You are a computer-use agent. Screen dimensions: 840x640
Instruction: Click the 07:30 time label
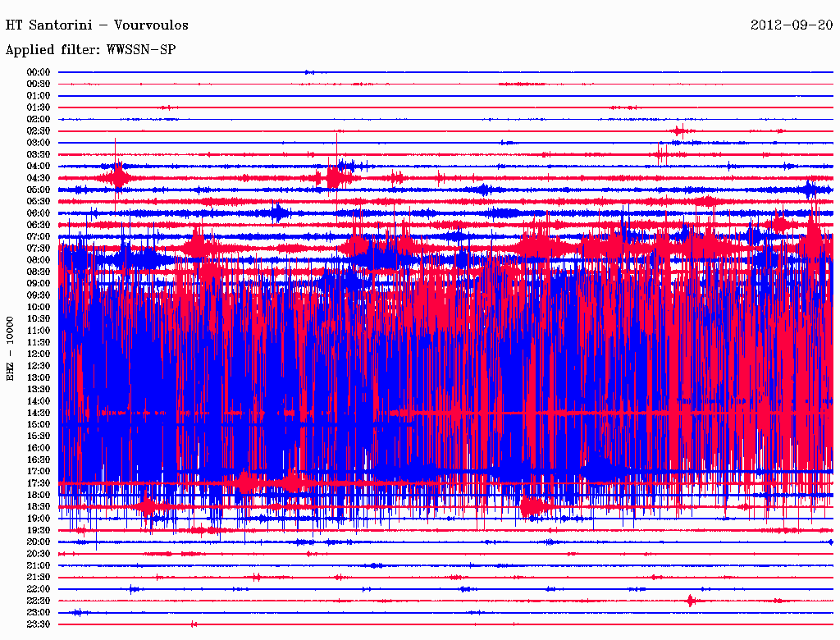(39, 248)
